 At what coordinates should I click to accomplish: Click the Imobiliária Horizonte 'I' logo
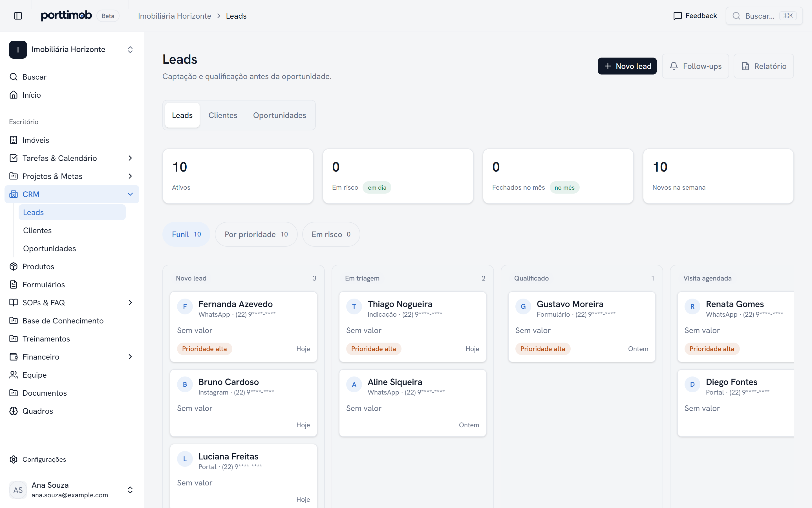[18, 50]
